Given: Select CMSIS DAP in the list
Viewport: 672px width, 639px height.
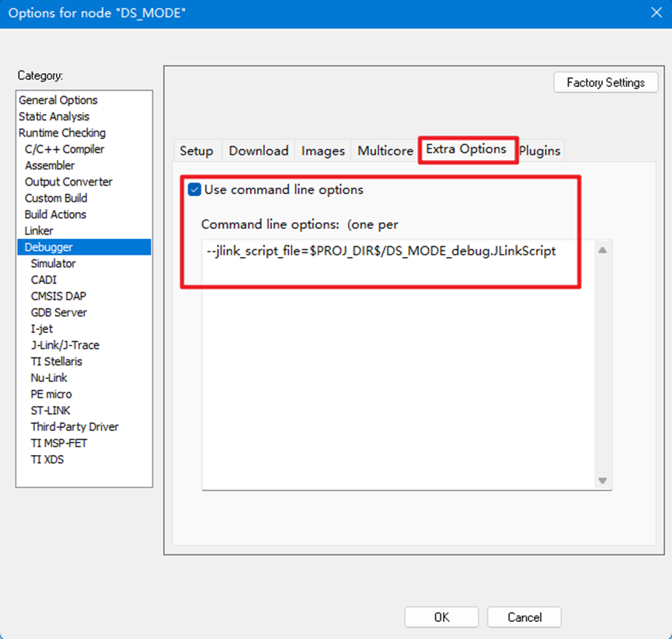Looking at the screenshot, I should tap(58, 296).
